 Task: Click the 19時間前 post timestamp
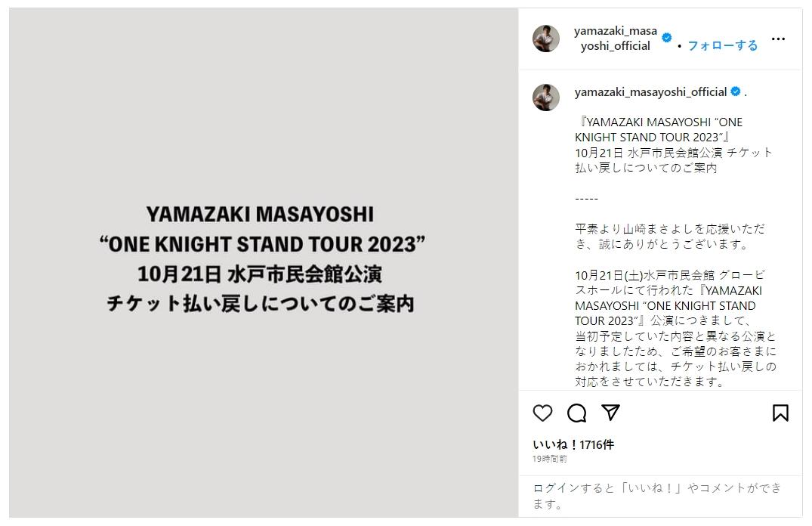pos(550,459)
